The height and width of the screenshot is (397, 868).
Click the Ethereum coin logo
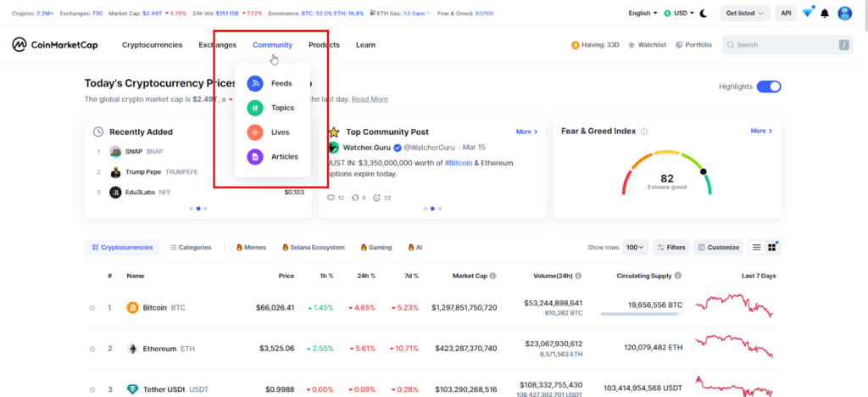click(132, 349)
